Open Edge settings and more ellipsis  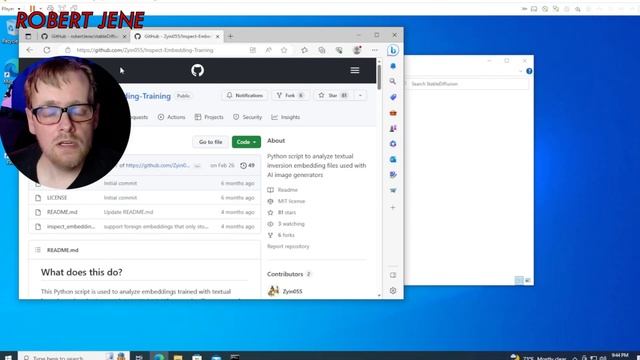click(375, 50)
